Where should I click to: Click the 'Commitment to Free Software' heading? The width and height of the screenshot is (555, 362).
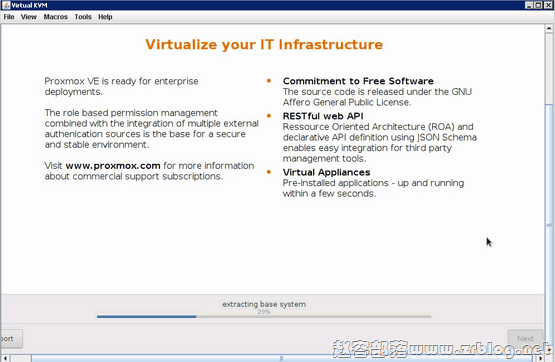(358, 81)
